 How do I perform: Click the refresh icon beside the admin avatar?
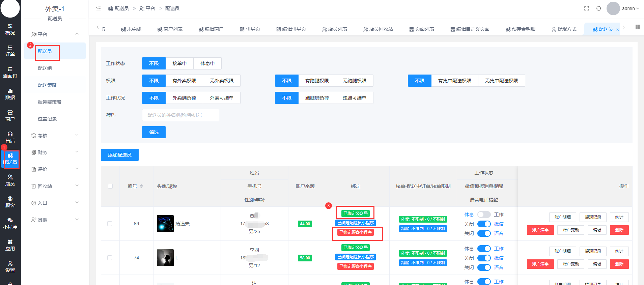[599, 8]
